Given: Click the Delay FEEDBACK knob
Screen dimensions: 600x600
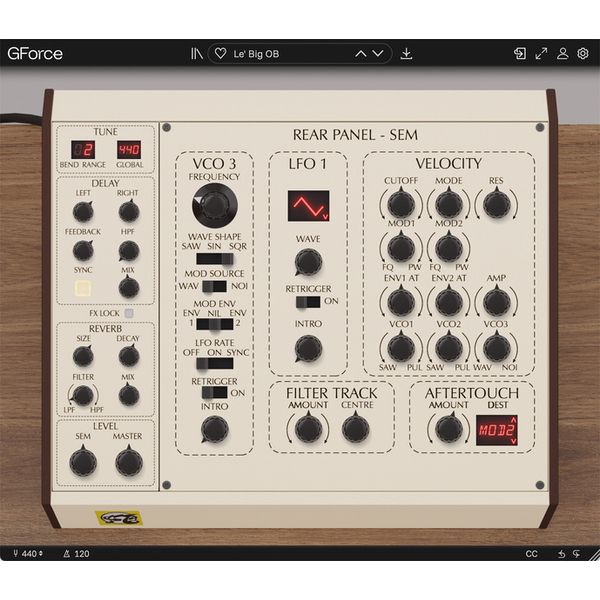Looking at the screenshot, I should point(83,251).
